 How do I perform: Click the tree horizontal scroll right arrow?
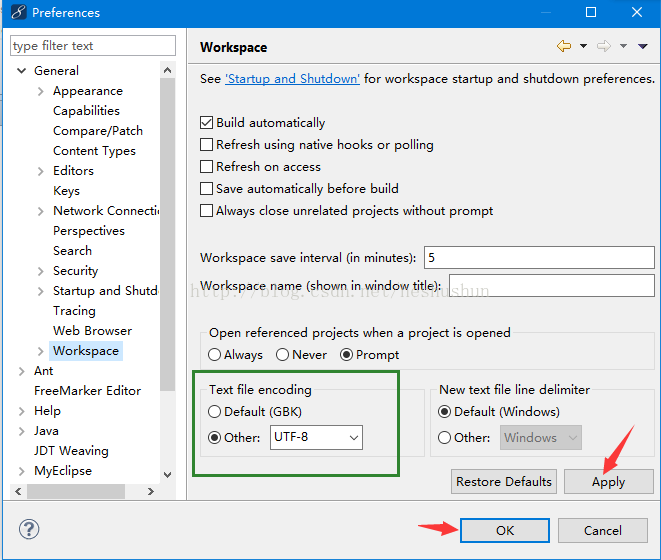click(x=150, y=491)
